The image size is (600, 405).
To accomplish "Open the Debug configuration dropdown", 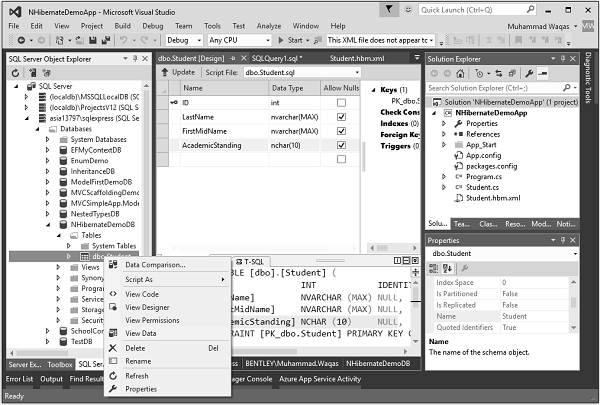I will 184,40.
